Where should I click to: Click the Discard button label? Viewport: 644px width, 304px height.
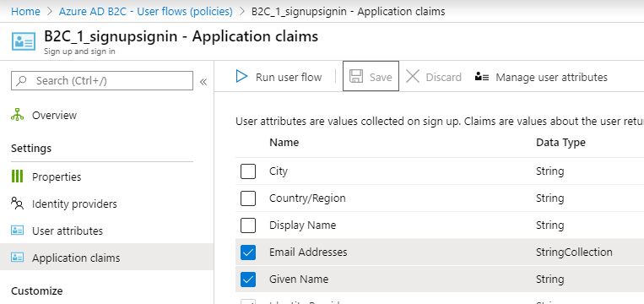(x=444, y=77)
